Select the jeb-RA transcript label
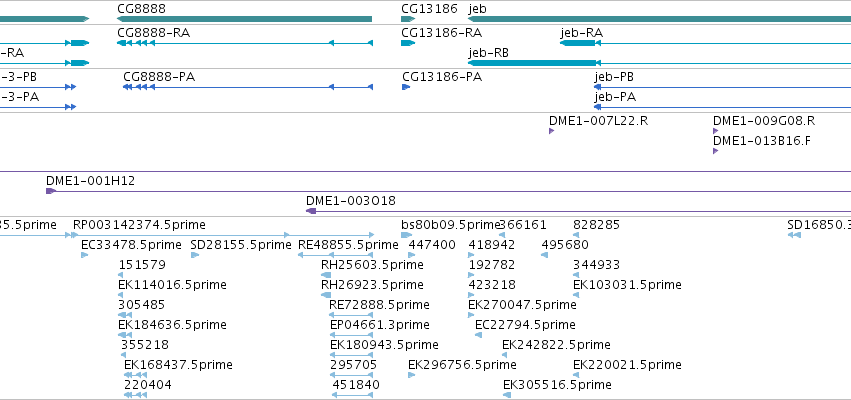This screenshot has width=851, height=400. [581, 33]
